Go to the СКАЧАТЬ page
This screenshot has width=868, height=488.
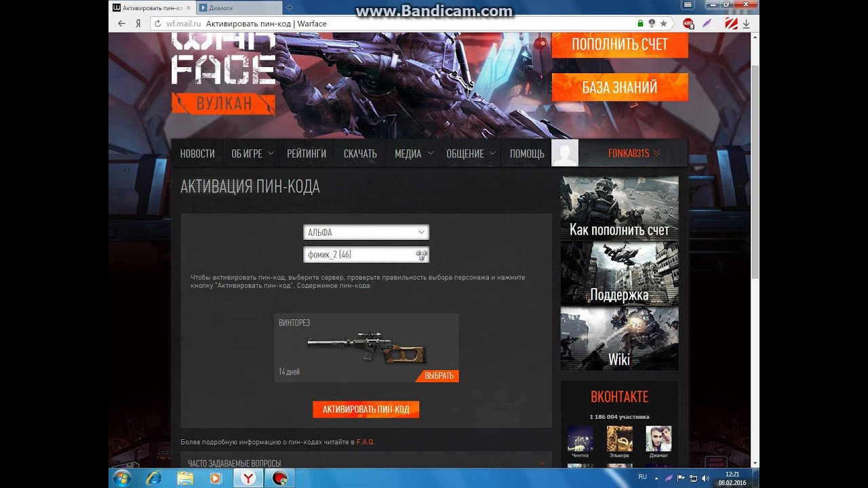pos(360,154)
